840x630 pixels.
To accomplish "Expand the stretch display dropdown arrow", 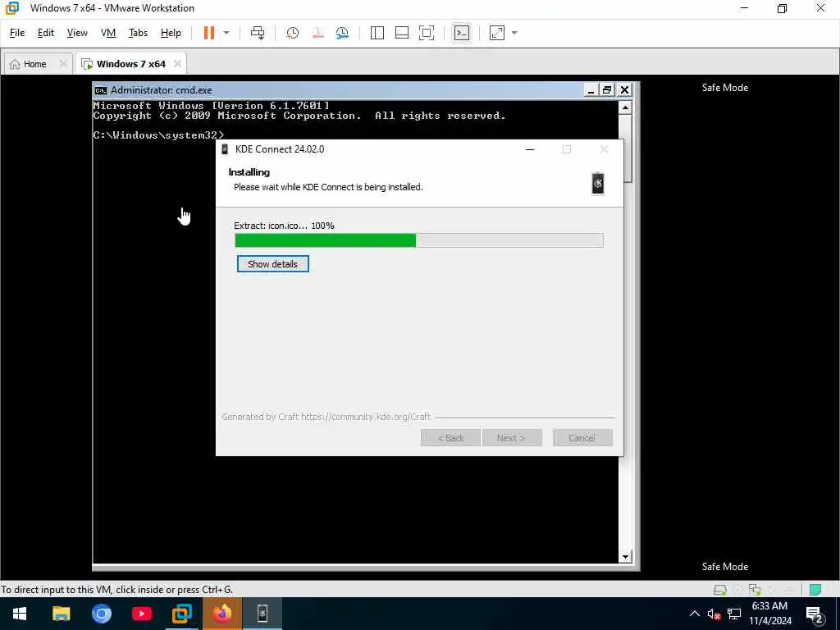I will (514, 33).
